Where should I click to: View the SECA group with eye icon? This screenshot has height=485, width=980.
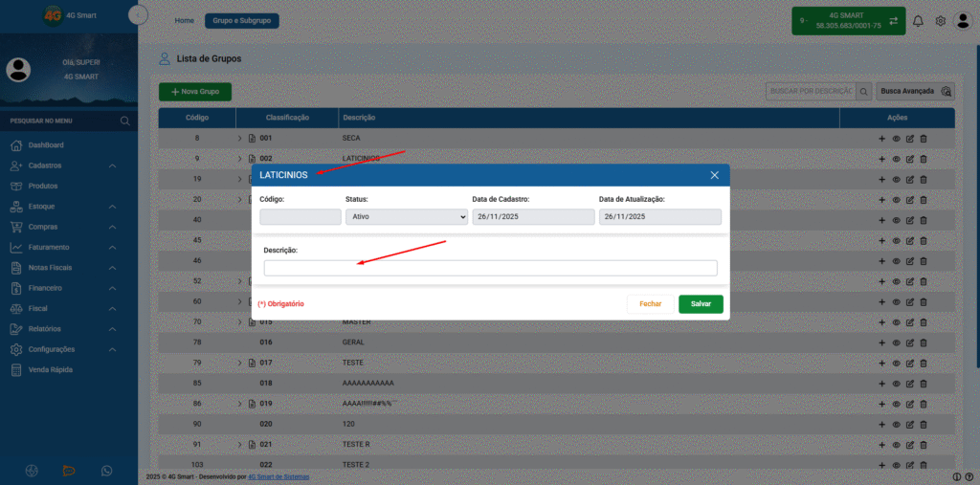pyautogui.click(x=896, y=138)
